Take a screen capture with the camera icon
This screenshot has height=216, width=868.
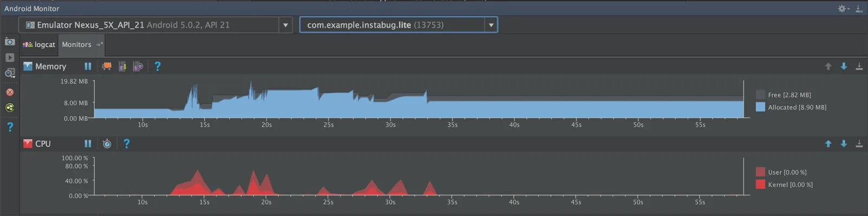[x=10, y=42]
